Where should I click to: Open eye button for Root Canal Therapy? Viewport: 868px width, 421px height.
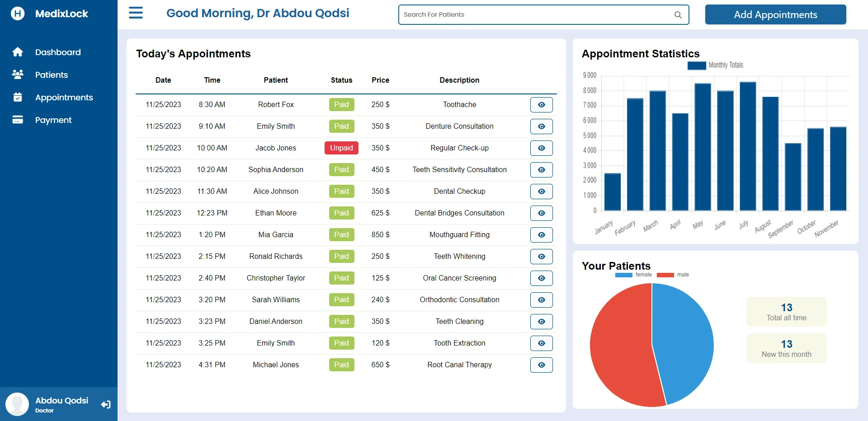[x=541, y=365]
